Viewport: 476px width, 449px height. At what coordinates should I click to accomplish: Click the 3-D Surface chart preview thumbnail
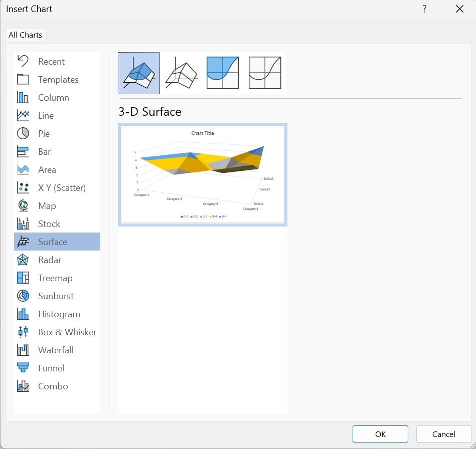click(203, 174)
